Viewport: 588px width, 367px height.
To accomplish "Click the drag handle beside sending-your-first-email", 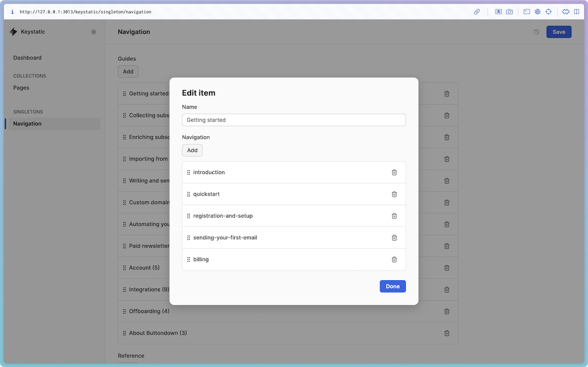I will click(189, 238).
